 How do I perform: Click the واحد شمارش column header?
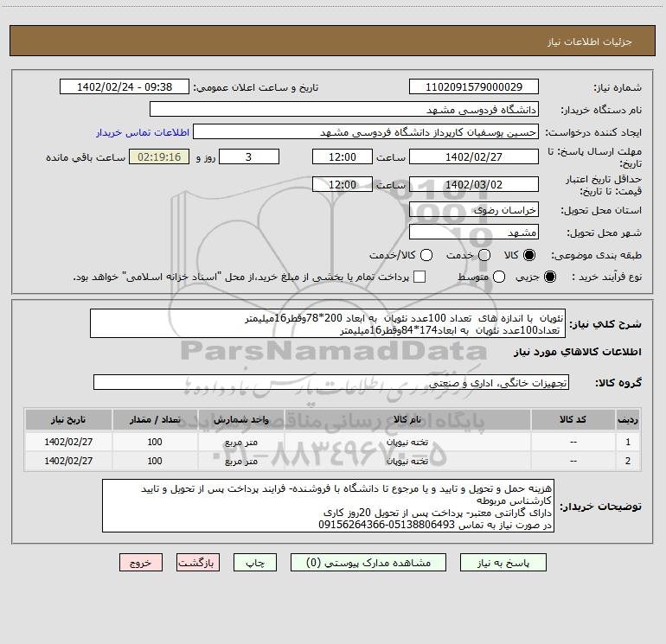coord(240,419)
